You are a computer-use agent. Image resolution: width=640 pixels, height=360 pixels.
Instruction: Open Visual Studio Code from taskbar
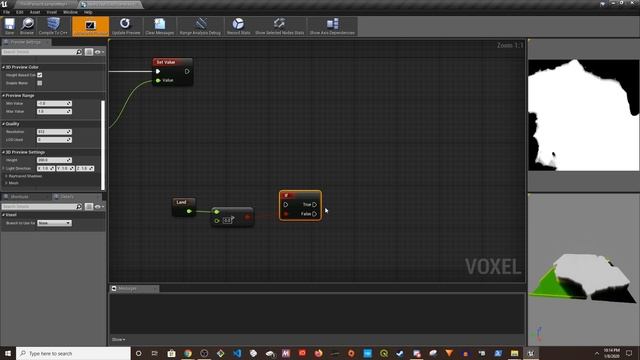(x=237, y=353)
